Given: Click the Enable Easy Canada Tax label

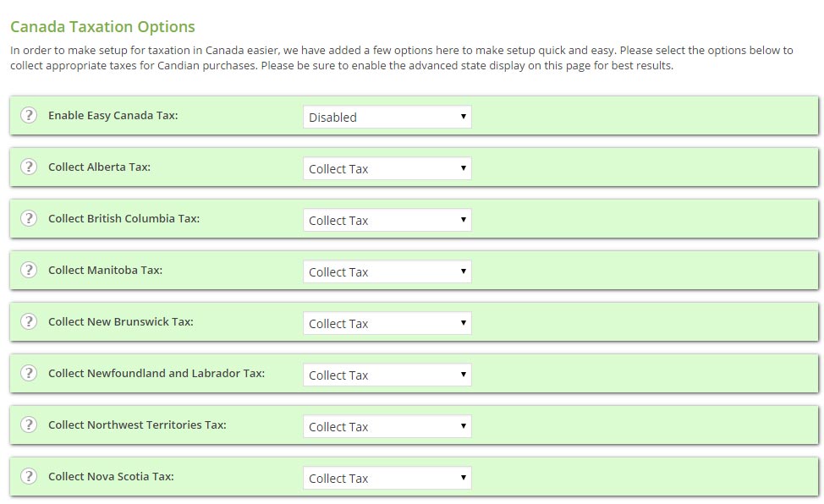Looking at the screenshot, I should coord(113,116).
